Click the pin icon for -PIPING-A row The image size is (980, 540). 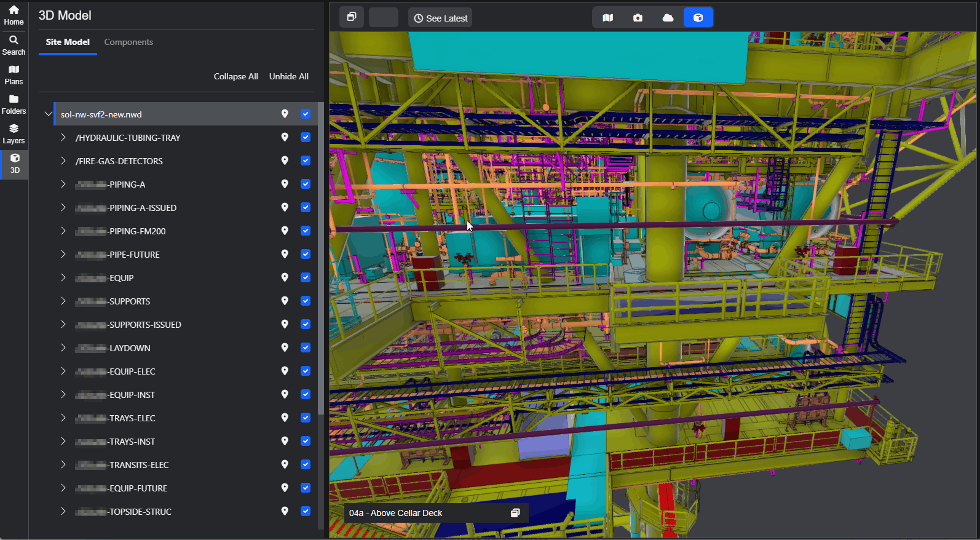[285, 184]
